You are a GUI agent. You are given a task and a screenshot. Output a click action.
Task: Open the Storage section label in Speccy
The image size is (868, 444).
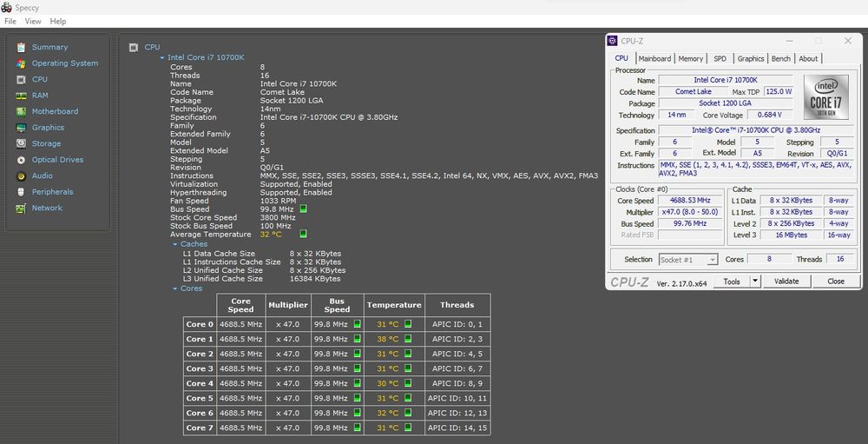click(x=47, y=144)
